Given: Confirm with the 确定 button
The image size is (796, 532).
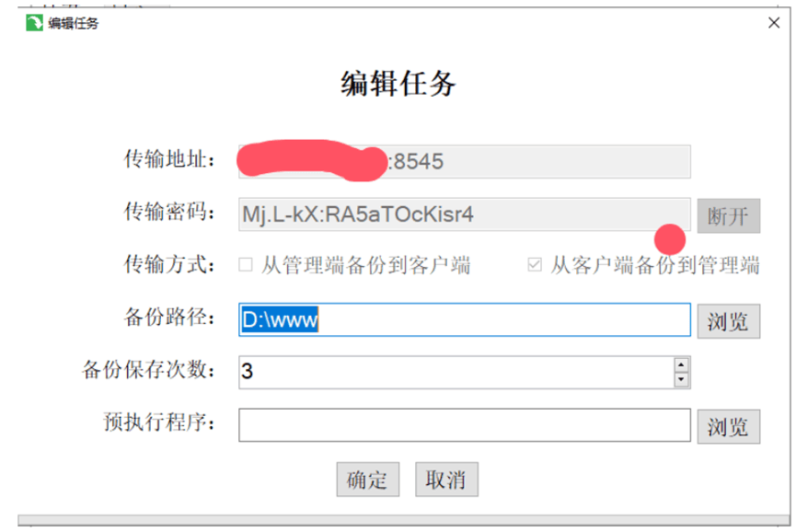Looking at the screenshot, I should (x=367, y=480).
